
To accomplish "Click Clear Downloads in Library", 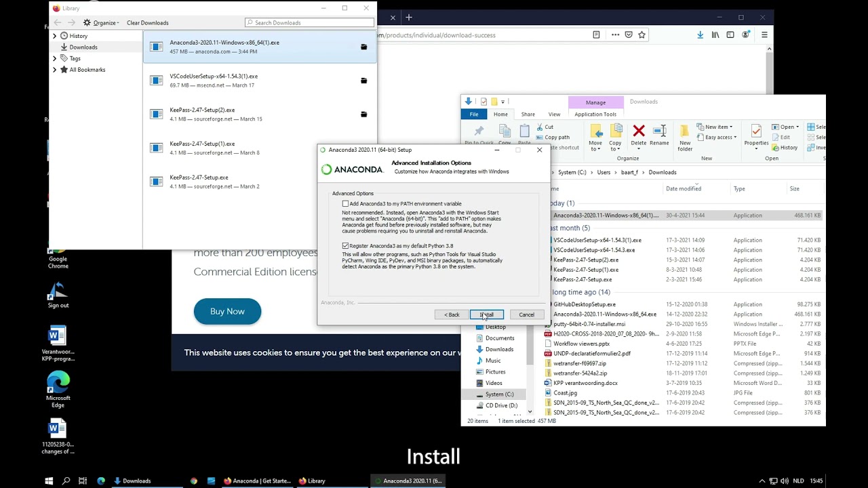I will (147, 22).
